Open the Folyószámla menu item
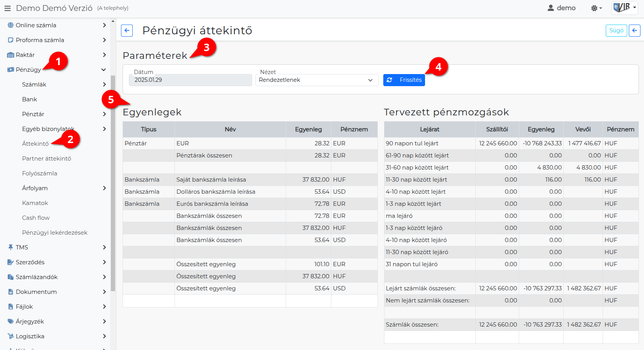644x350 pixels. (39, 173)
